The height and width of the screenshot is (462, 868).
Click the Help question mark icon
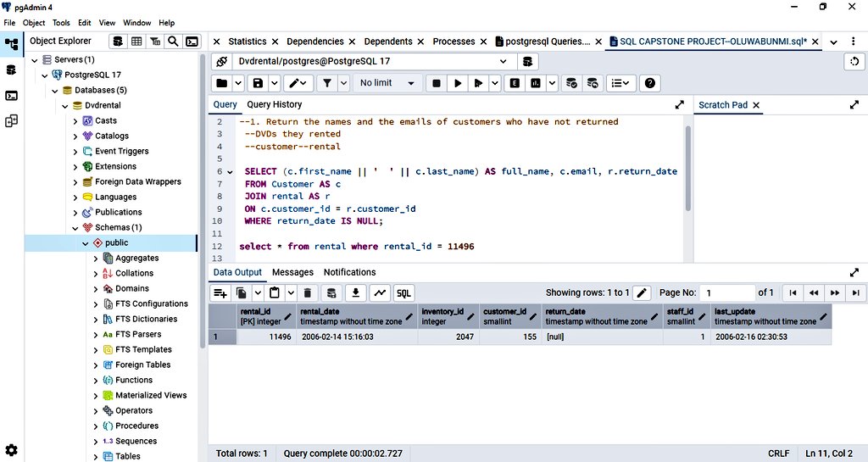click(x=650, y=83)
